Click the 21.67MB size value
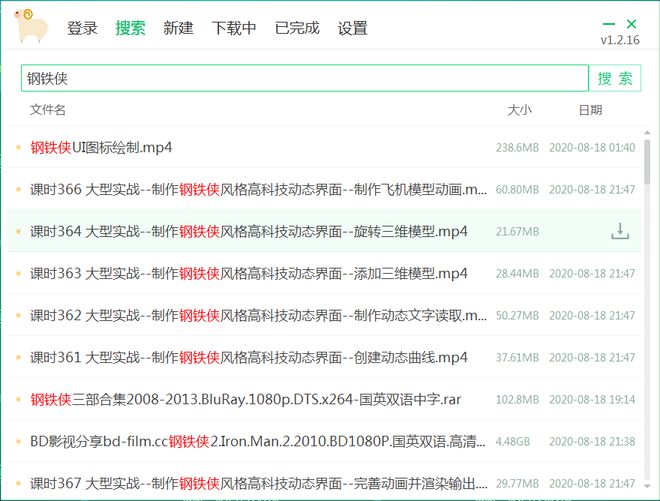660x501 pixels. pyautogui.click(x=517, y=232)
